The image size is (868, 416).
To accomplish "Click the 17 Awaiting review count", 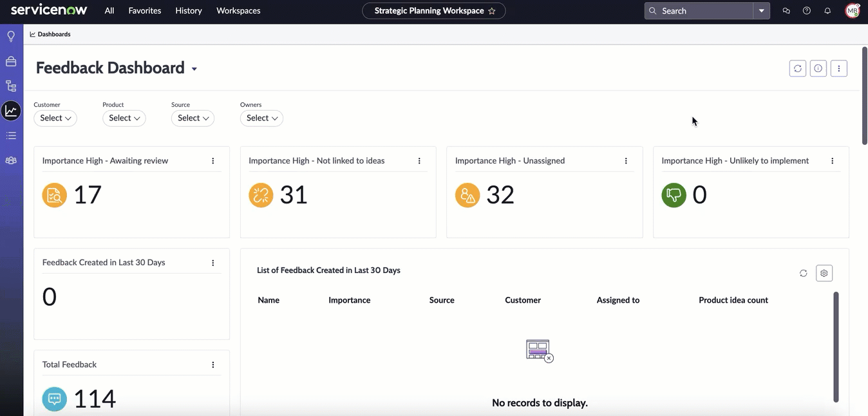I will (88, 195).
